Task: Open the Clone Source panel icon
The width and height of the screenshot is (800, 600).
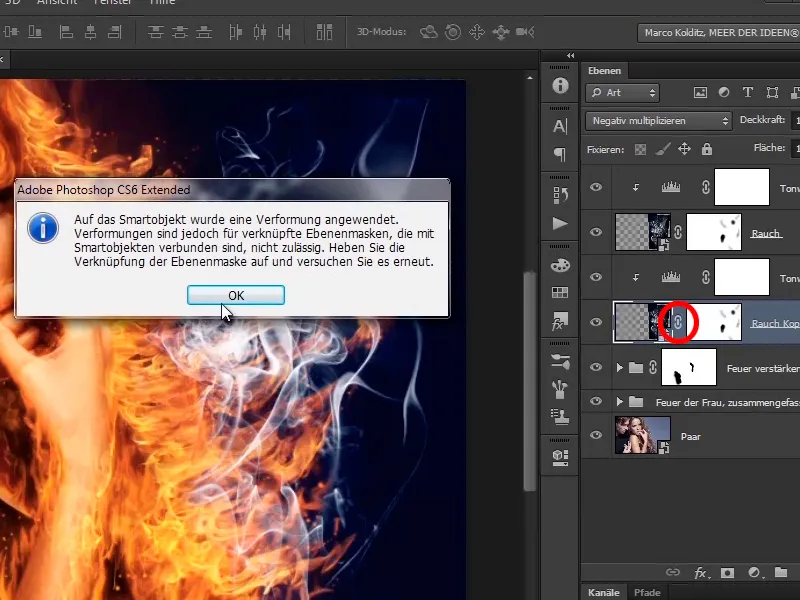Action: [x=560, y=417]
